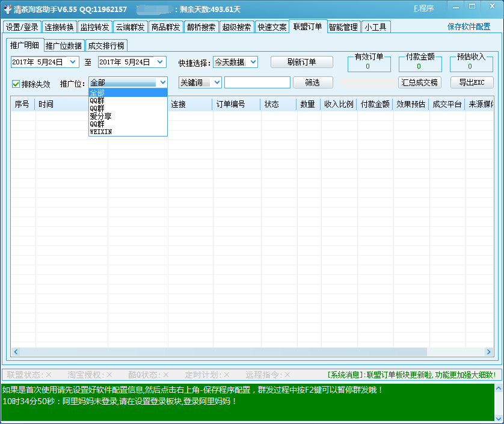Click the 酷Q状态 status indicator
Image resolution: width=504 pixels, height=424 pixels.
pos(149,375)
